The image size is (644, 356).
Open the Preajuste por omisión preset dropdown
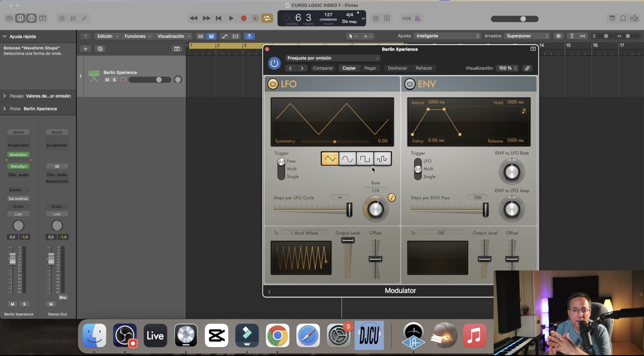coord(333,58)
